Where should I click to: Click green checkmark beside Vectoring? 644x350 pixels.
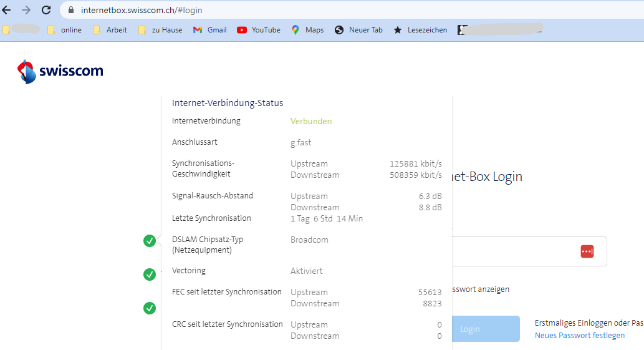point(150,274)
